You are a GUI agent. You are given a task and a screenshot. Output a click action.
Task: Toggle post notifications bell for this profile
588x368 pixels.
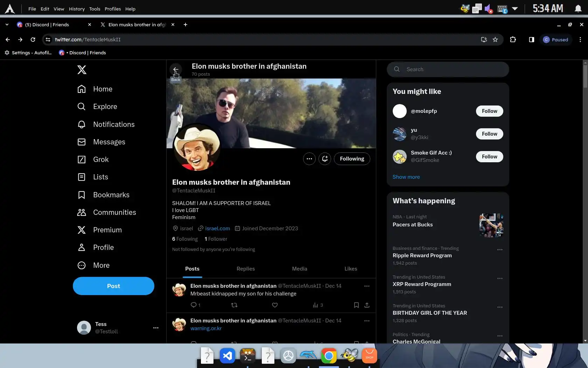tap(325, 159)
